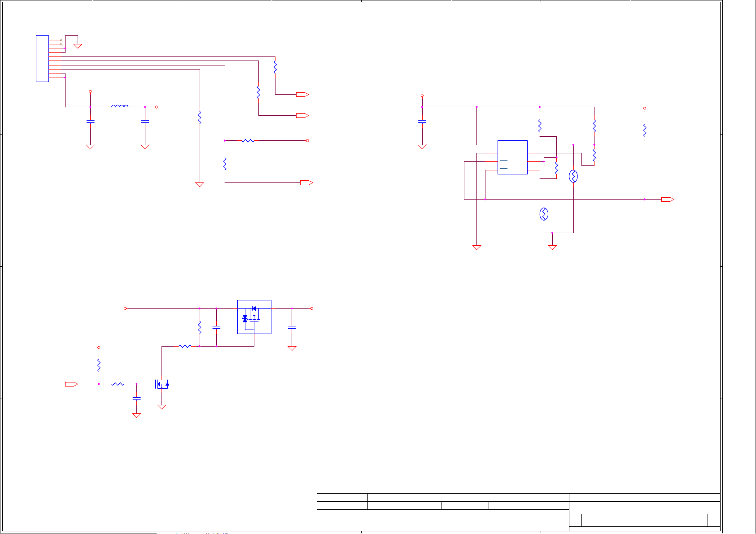
Task: Select the capacitor left of the inductor
Action: click(x=90, y=121)
